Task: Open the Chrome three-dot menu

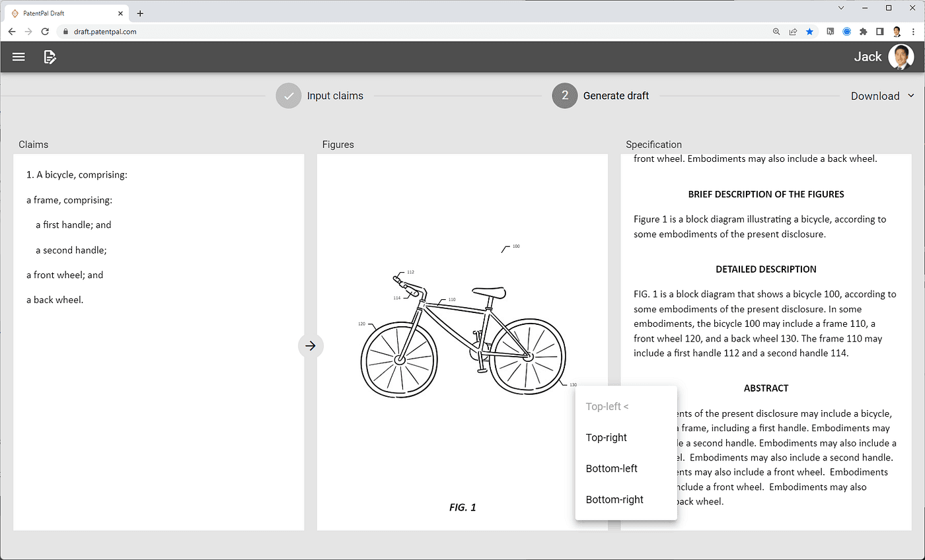Action: (x=913, y=31)
